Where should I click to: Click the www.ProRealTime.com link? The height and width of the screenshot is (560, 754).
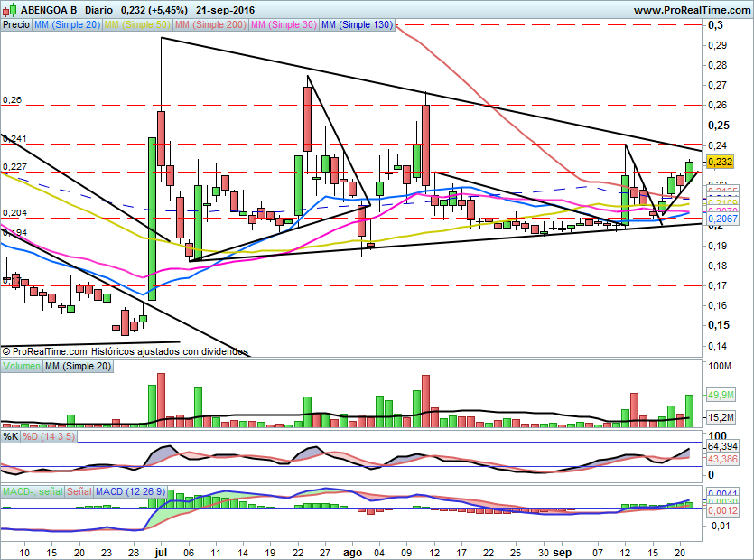691,10
